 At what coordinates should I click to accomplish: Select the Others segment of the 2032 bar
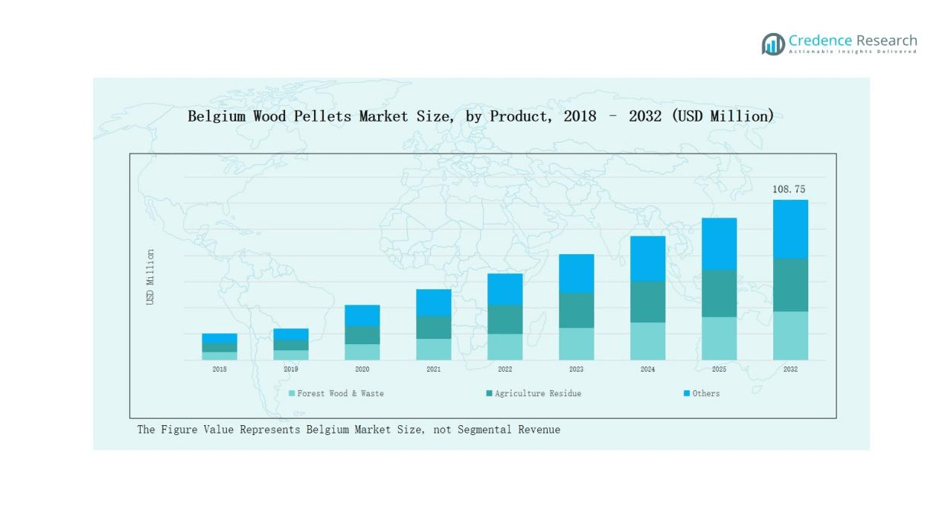(x=790, y=229)
